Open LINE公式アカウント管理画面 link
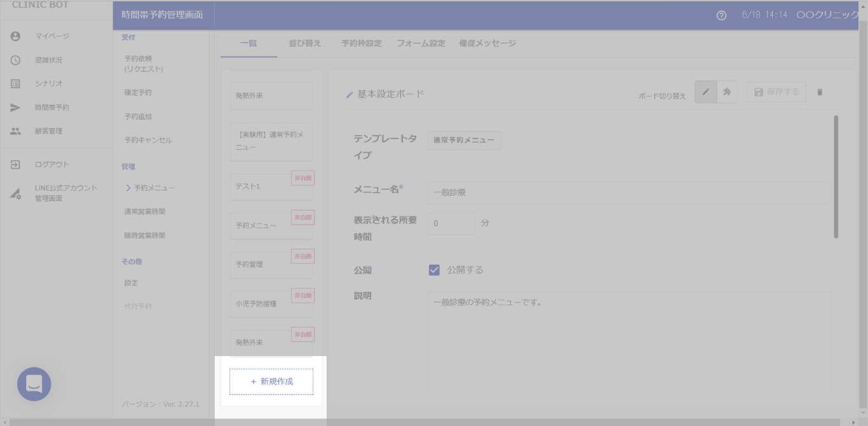 coord(65,193)
